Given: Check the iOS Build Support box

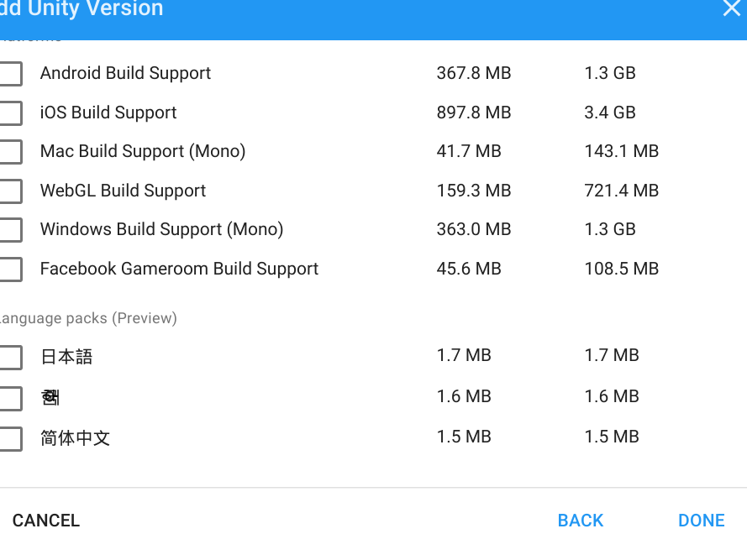Looking at the screenshot, I should pos(10,113).
